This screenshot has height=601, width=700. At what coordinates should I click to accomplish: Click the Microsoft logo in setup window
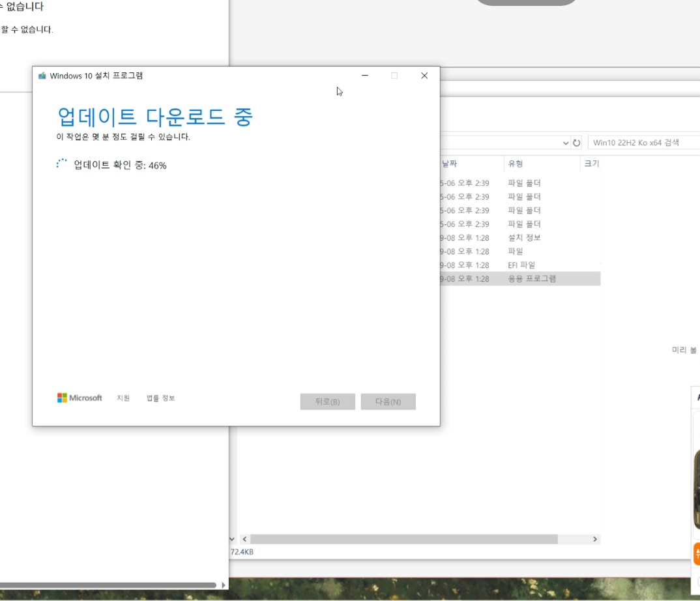tap(80, 398)
